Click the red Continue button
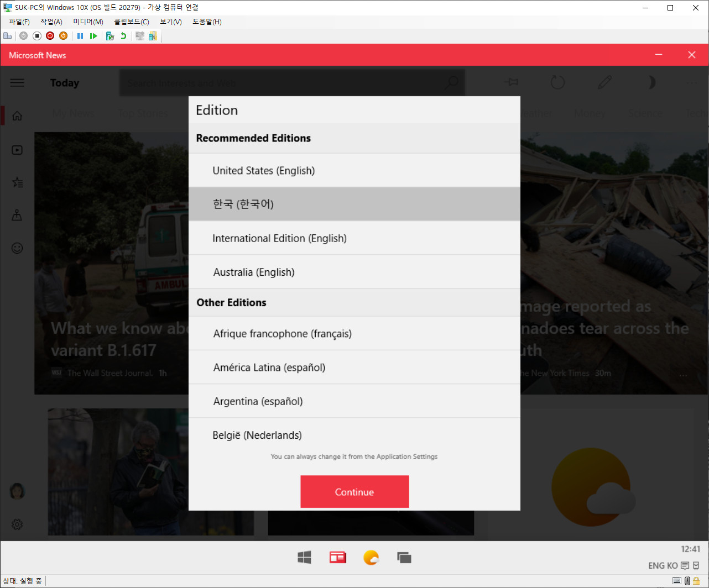709x588 pixels. click(354, 491)
